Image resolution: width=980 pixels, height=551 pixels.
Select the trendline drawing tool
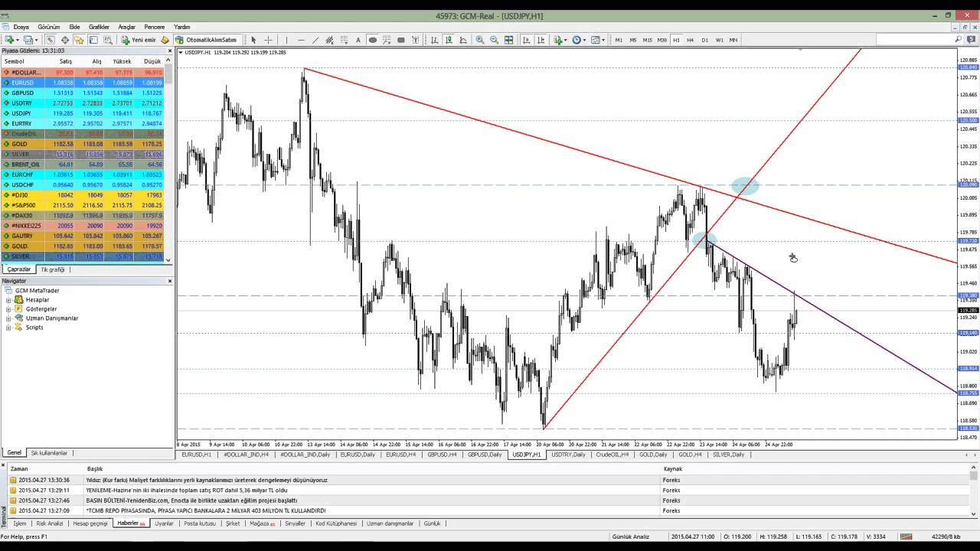[x=315, y=40]
